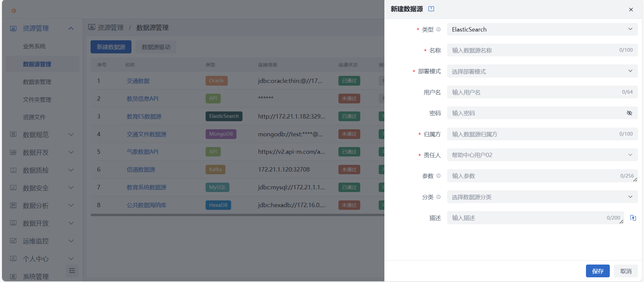644x282 pixels.
Task: Click the 数据源驱动 button
Action: click(156, 47)
